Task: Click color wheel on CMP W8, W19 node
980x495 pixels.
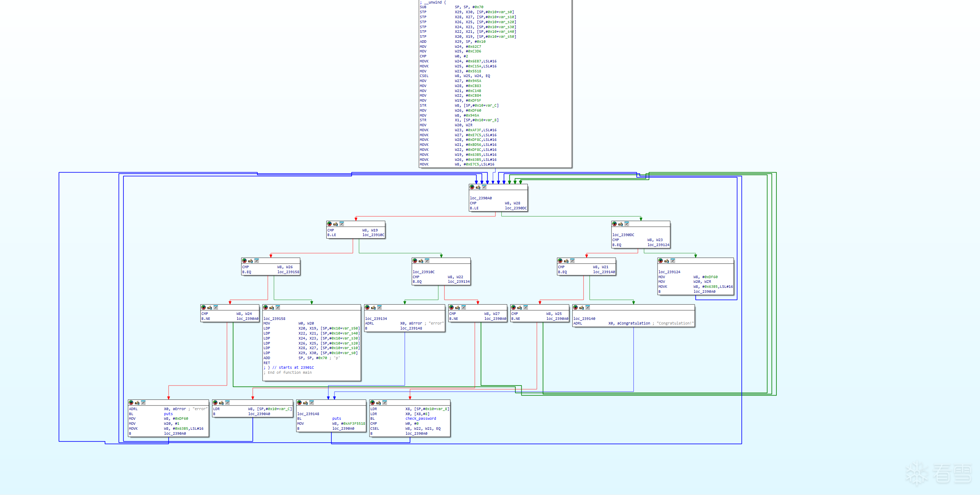Action: click(x=330, y=224)
